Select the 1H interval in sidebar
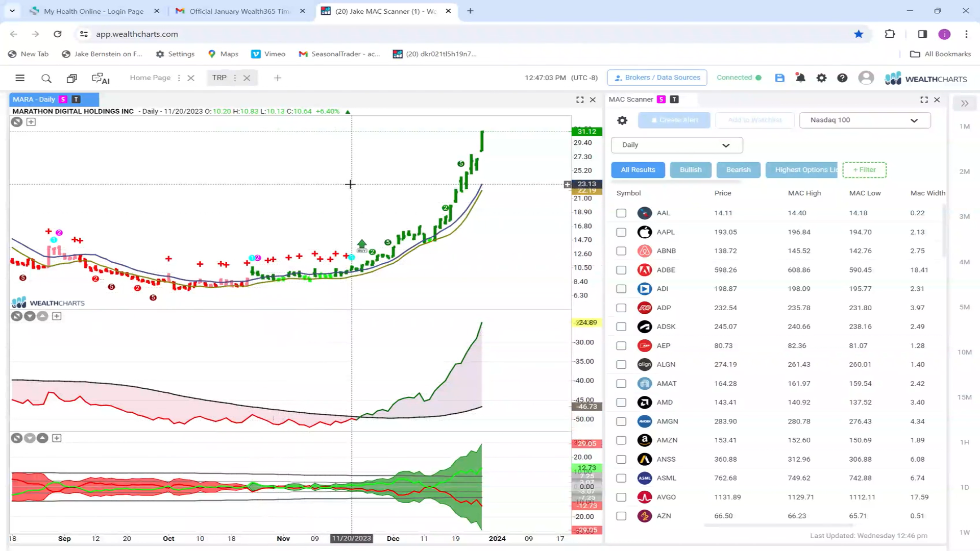This screenshot has width=980, height=551. pos(964,442)
